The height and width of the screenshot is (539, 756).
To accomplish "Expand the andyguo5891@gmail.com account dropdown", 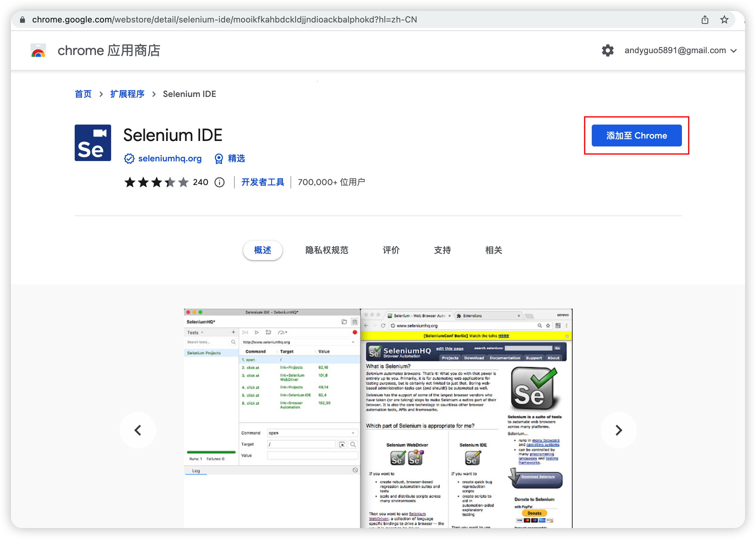I will (680, 50).
